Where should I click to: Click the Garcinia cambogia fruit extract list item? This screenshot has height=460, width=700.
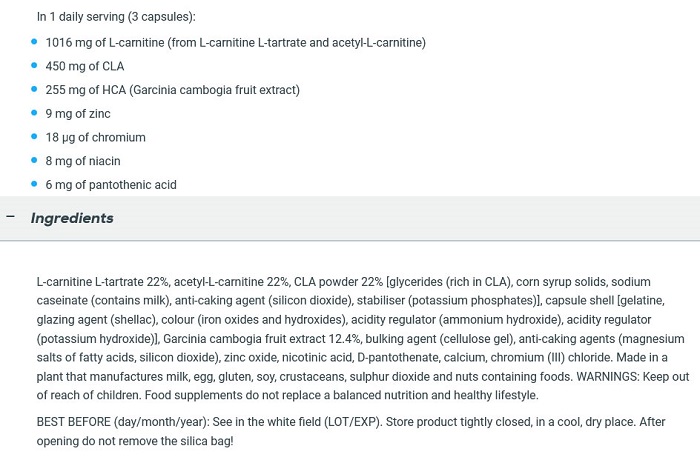click(x=172, y=90)
